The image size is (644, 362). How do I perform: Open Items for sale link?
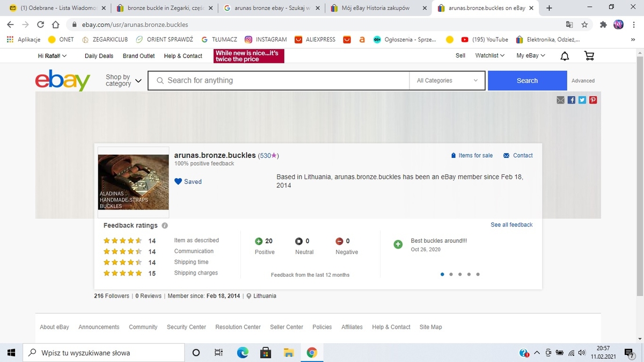click(472, 155)
